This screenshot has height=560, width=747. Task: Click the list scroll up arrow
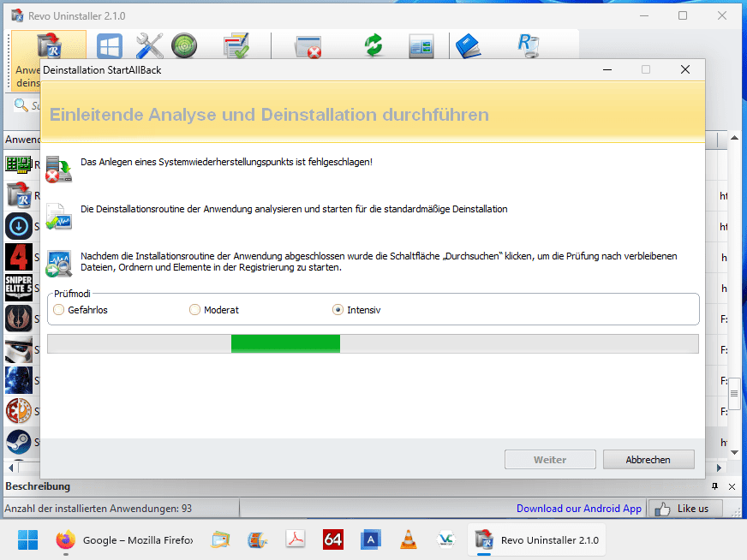click(x=734, y=138)
